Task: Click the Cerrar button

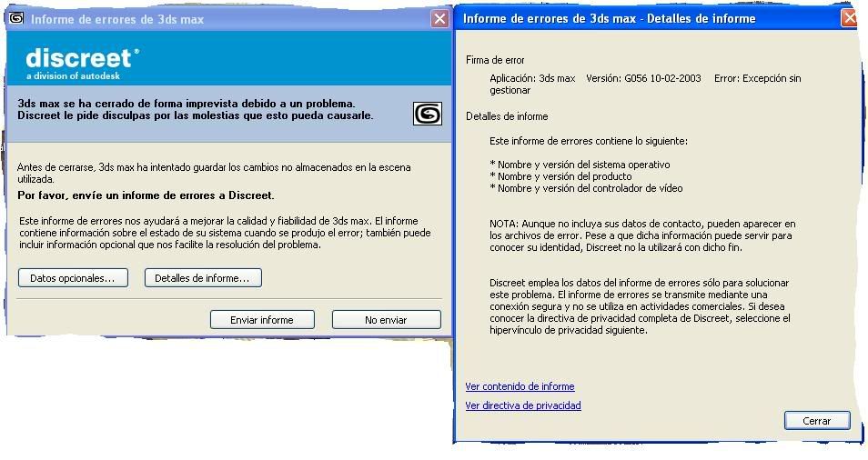Action: coord(817,421)
